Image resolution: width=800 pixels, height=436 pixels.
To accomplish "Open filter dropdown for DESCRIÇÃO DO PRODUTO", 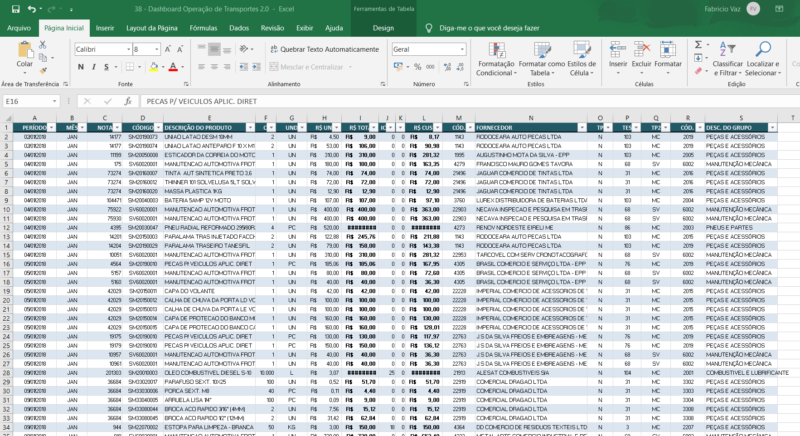I will [x=250, y=127].
